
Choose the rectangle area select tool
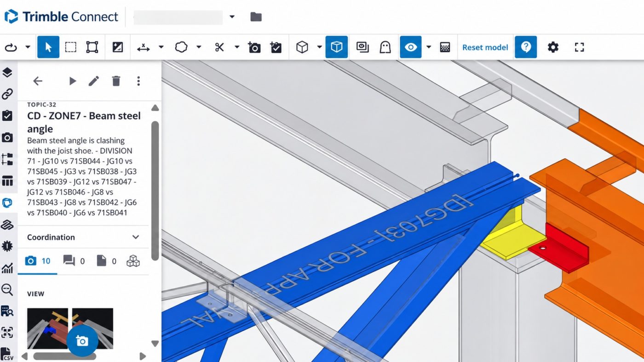point(70,47)
